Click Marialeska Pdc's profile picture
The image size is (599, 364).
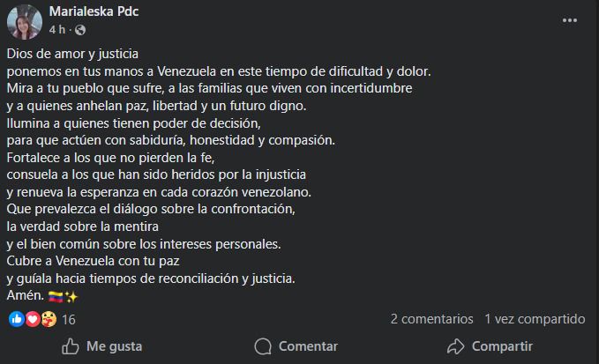point(25,21)
